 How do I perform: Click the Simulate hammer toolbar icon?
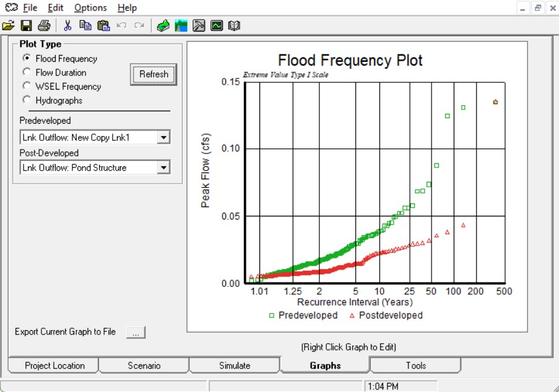coord(198,25)
